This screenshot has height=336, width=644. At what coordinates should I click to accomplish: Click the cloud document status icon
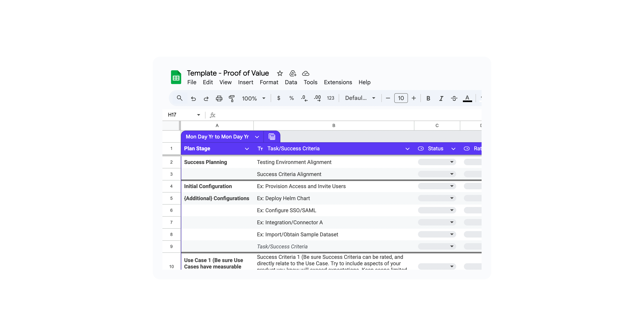click(305, 73)
